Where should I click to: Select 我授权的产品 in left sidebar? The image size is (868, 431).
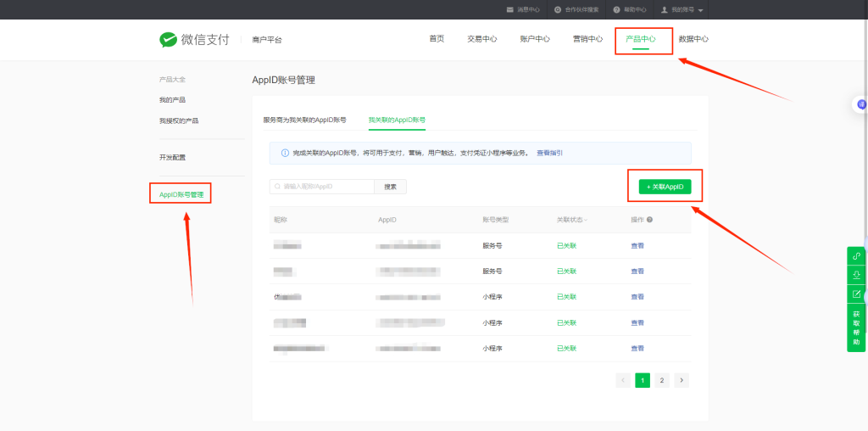[179, 120]
